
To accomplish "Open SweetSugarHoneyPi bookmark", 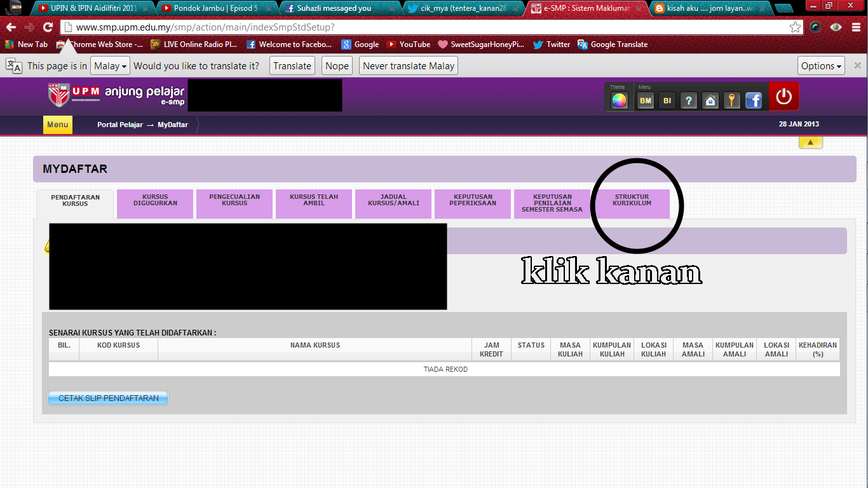I will pos(482,44).
